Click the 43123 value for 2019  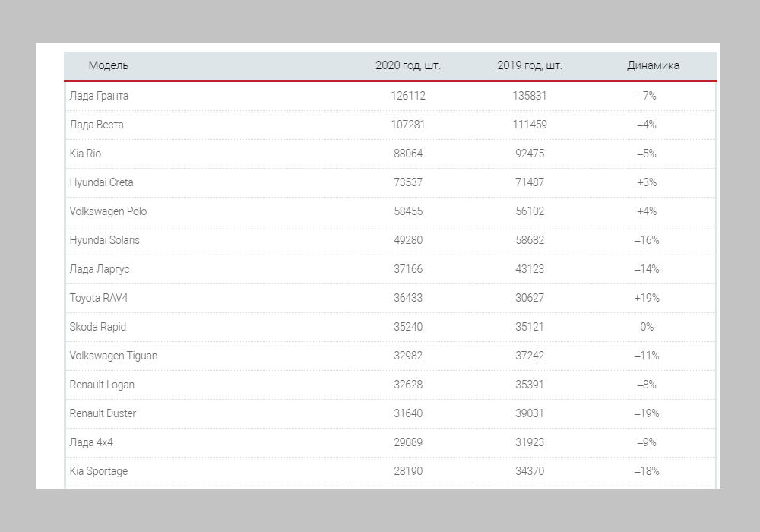(x=530, y=269)
